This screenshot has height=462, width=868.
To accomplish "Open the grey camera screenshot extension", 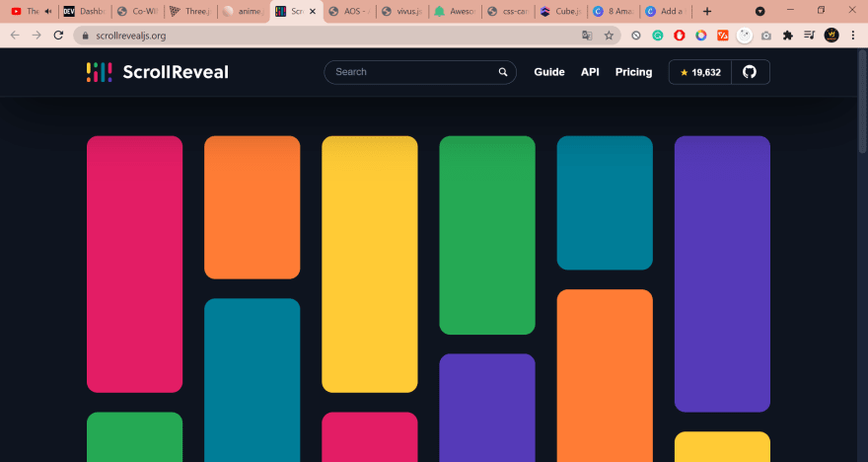I will point(766,36).
